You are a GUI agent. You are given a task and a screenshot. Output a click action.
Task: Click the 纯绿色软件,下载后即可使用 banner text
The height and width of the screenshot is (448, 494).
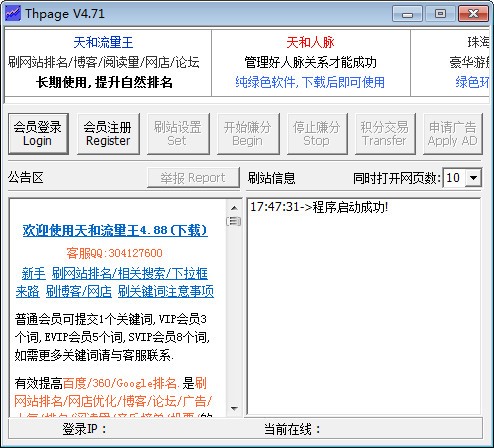tap(310, 82)
